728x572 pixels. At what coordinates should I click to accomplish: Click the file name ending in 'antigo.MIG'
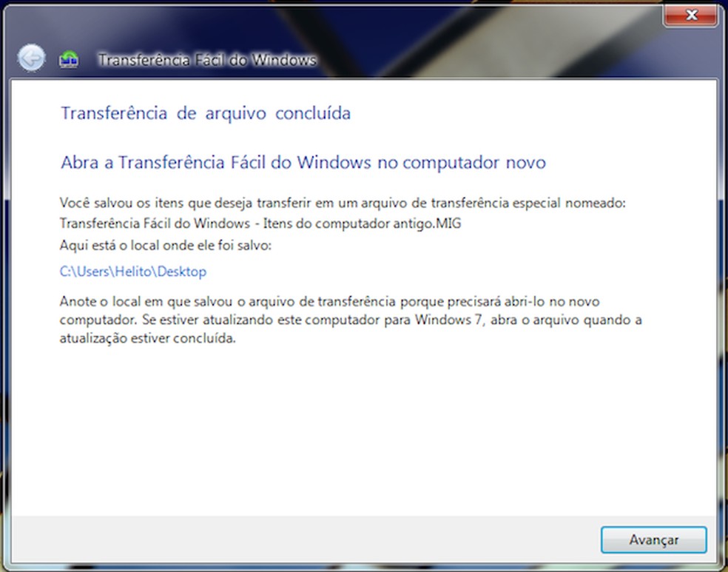click(260, 223)
